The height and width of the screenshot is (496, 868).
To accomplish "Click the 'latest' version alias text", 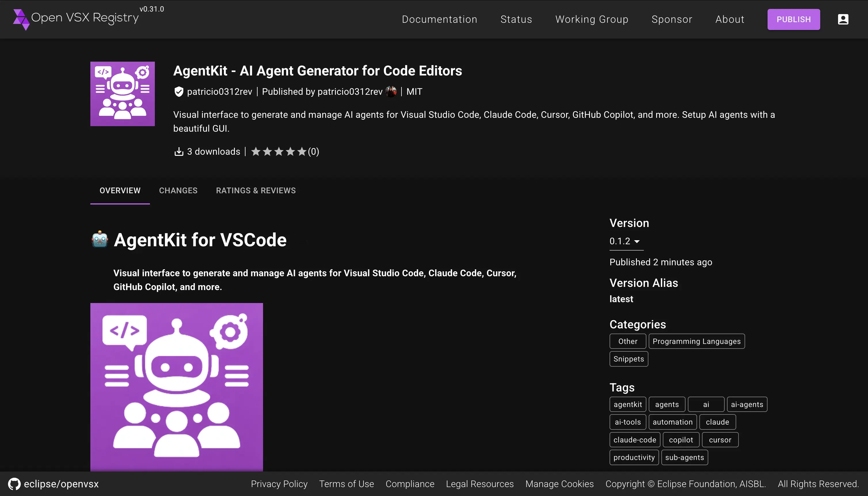I will tap(621, 299).
